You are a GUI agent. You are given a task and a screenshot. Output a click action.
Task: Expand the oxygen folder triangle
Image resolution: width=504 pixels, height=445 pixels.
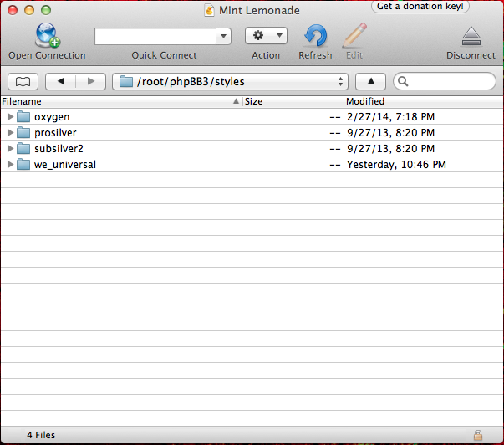click(x=10, y=117)
